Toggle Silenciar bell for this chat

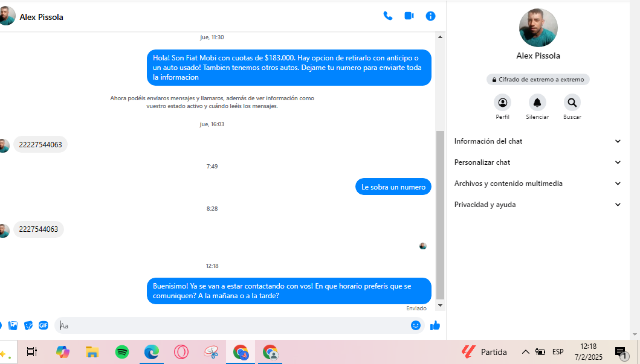[x=537, y=103]
